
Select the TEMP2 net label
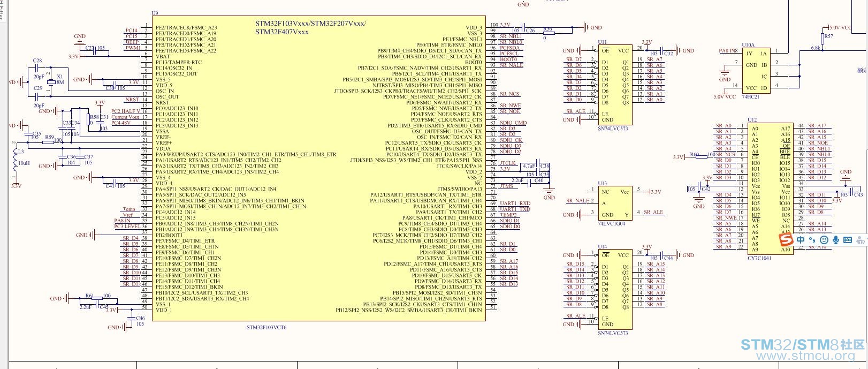coord(508,215)
